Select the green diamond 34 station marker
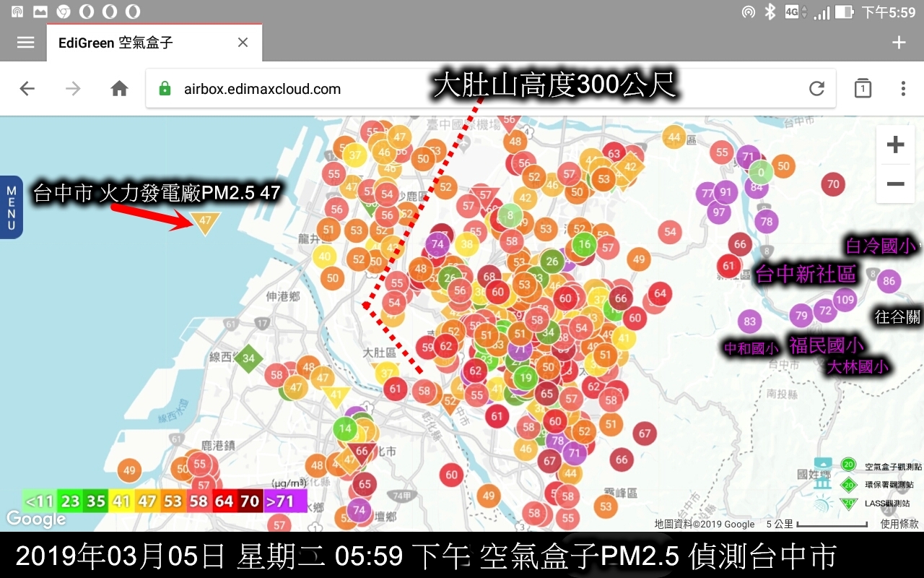Image resolution: width=924 pixels, height=578 pixels. tap(248, 358)
